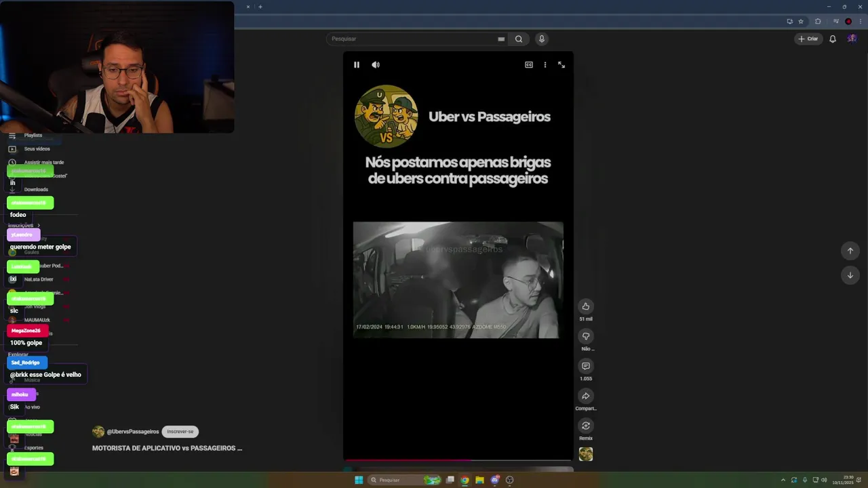Seek using the Shorts progress bar
The image size is (868, 488).
pos(458,460)
